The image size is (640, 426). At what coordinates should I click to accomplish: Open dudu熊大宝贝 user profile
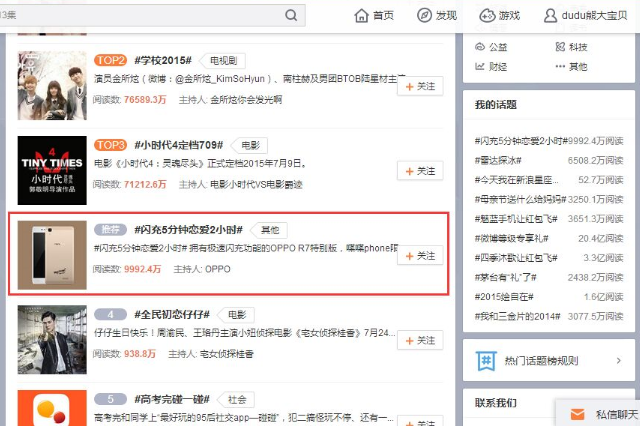pyautogui.click(x=585, y=16)
